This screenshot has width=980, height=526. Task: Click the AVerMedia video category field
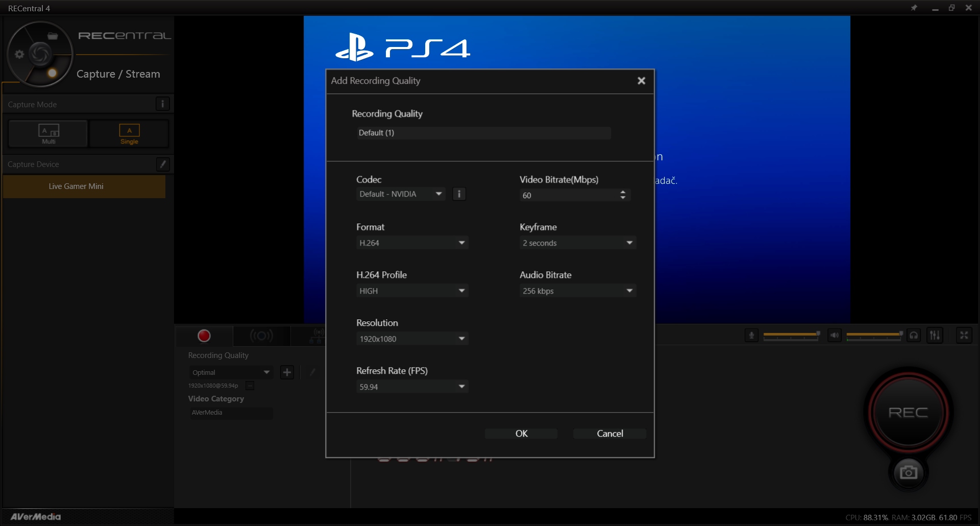click(x=231, y=413)
